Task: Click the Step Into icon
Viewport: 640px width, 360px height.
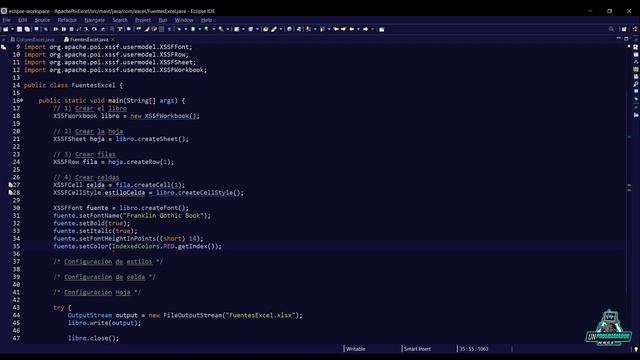Action: [86, 29]
